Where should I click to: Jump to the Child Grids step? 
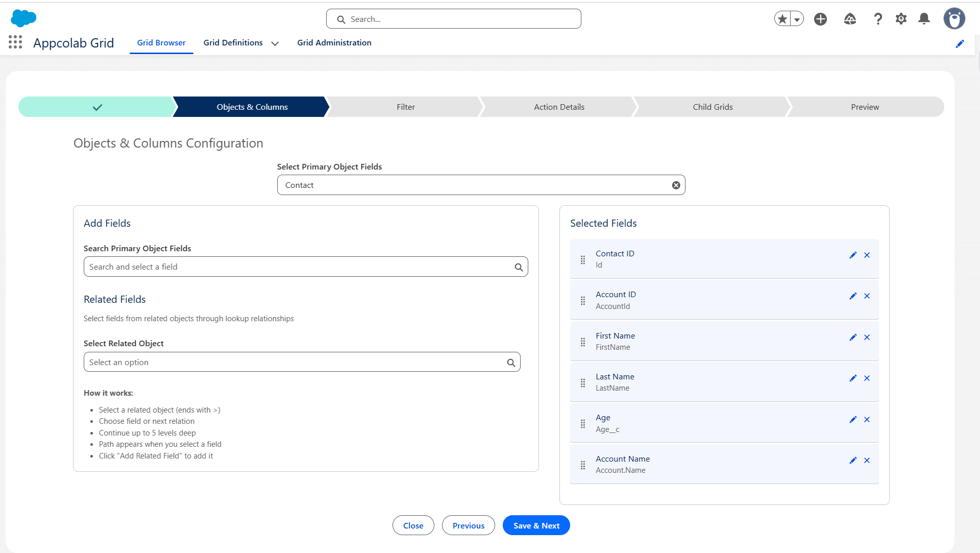point(713,107)
